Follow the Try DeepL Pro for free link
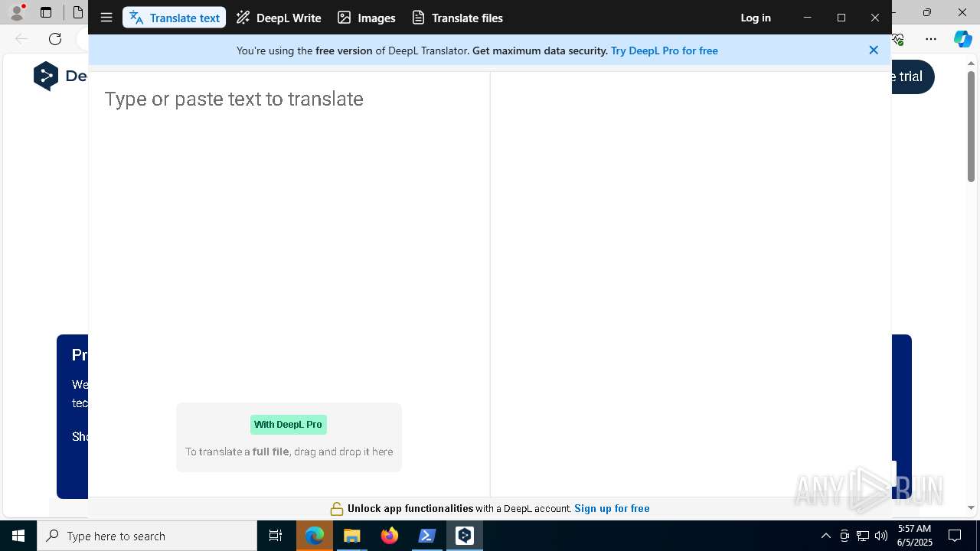The width and height of the screenshot is (980, 551). click(665, 51)
